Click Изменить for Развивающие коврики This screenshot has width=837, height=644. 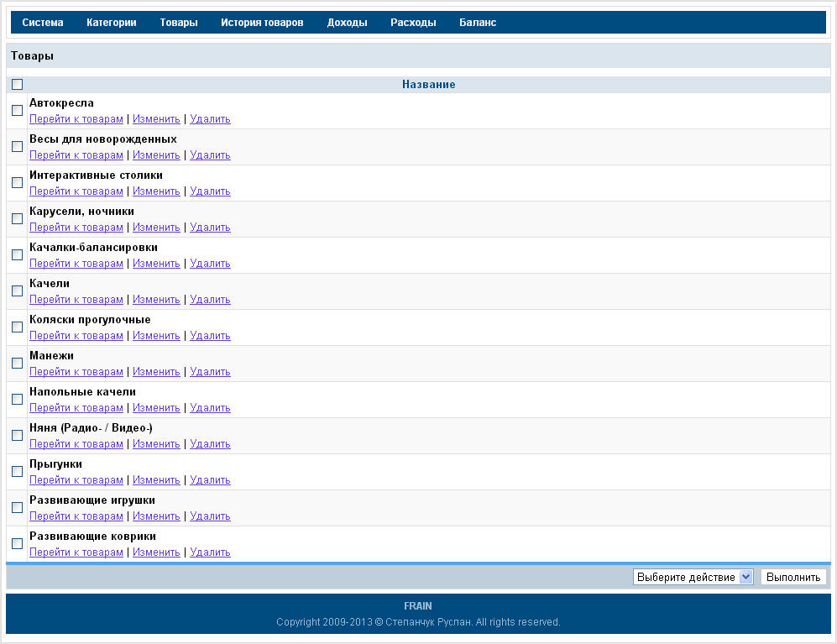point(156,552)
